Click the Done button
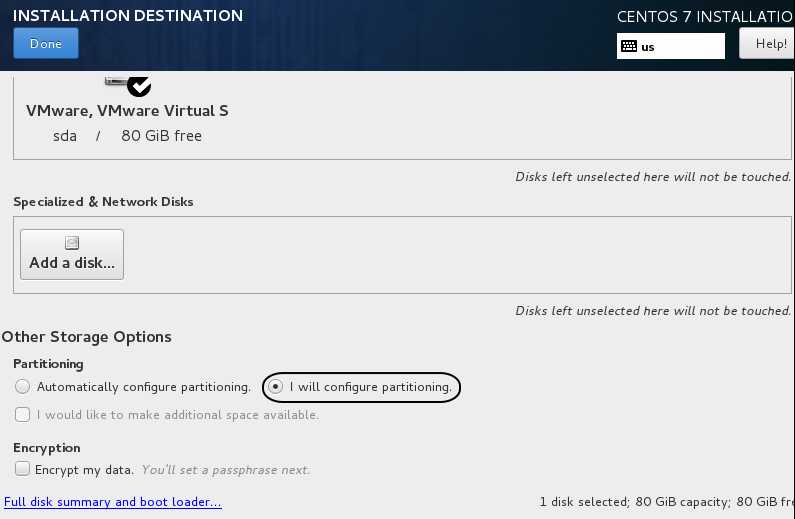The image size is (795, 519). pyautogui.click(x=46, y=44)
